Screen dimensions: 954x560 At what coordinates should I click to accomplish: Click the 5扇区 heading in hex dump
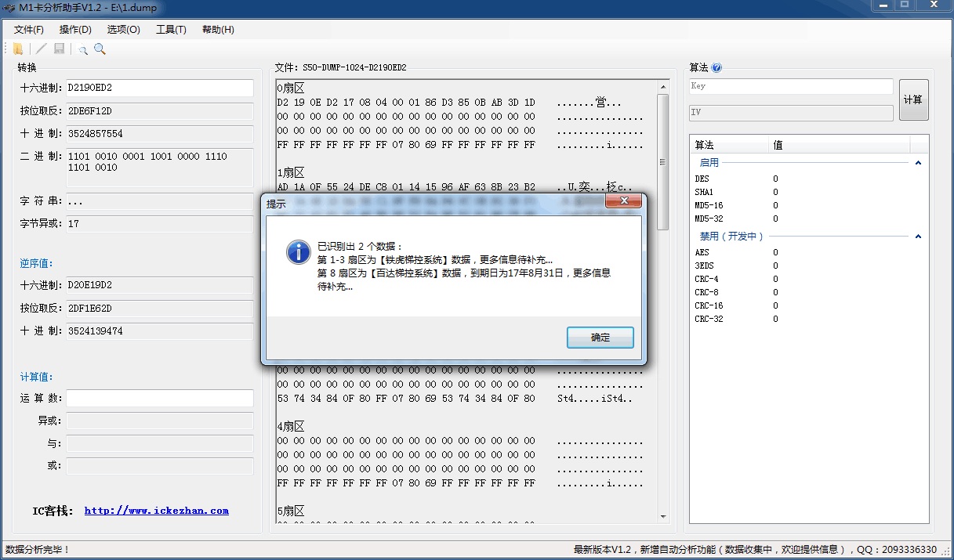(291, 511)
